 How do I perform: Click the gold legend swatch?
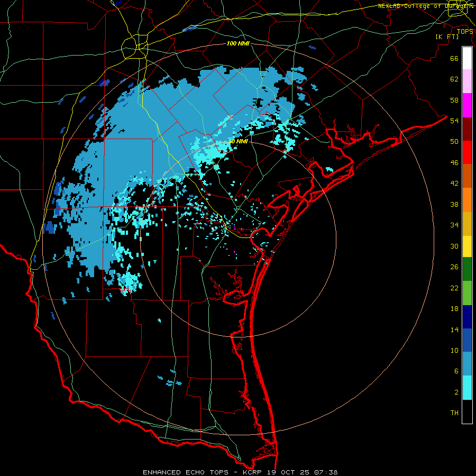[x=467, y=224]
